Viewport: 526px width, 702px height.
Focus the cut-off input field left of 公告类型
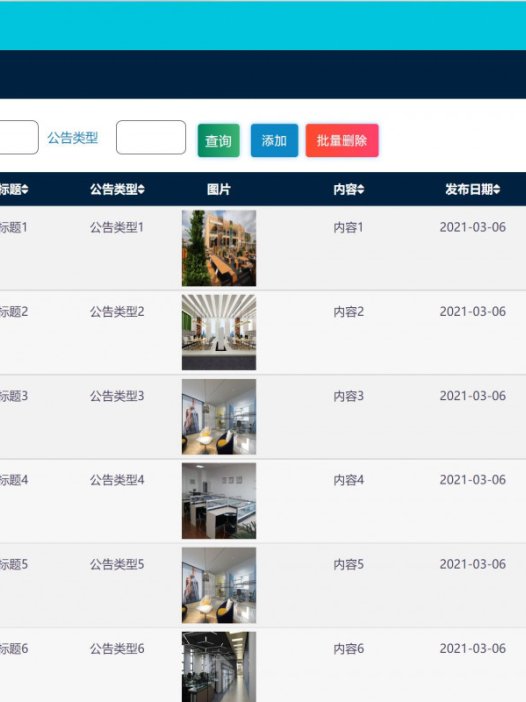tap(19, 137)
